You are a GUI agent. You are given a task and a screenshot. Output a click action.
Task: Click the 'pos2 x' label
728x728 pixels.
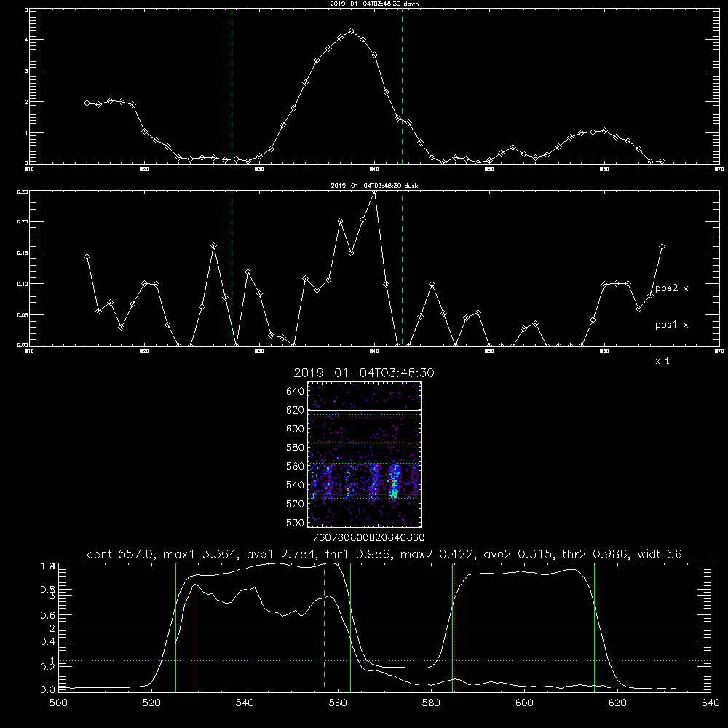pos(671,288)
